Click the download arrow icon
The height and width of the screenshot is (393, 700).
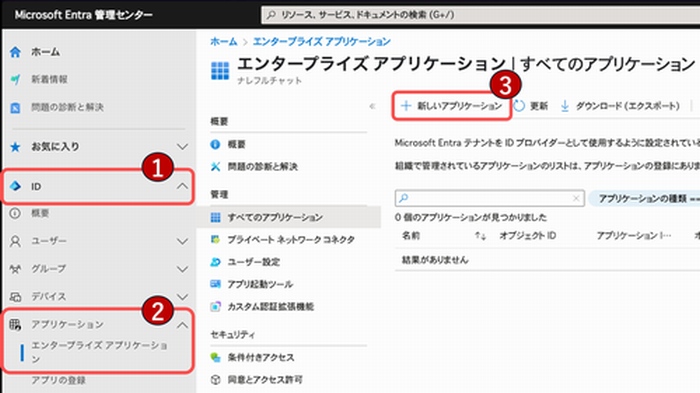pyautogui.click(x=565, y=106)
